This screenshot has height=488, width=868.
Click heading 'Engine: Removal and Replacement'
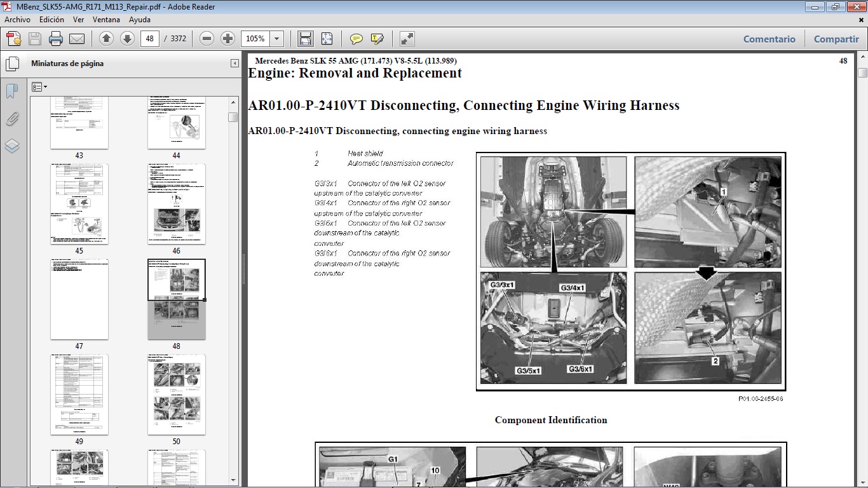tap(355, 73)
